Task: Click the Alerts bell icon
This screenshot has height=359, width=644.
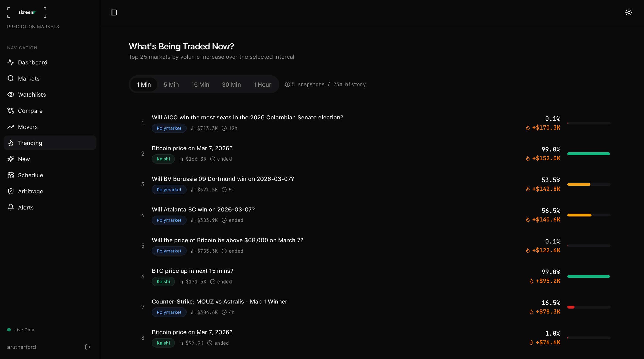Action: [11, 207]
